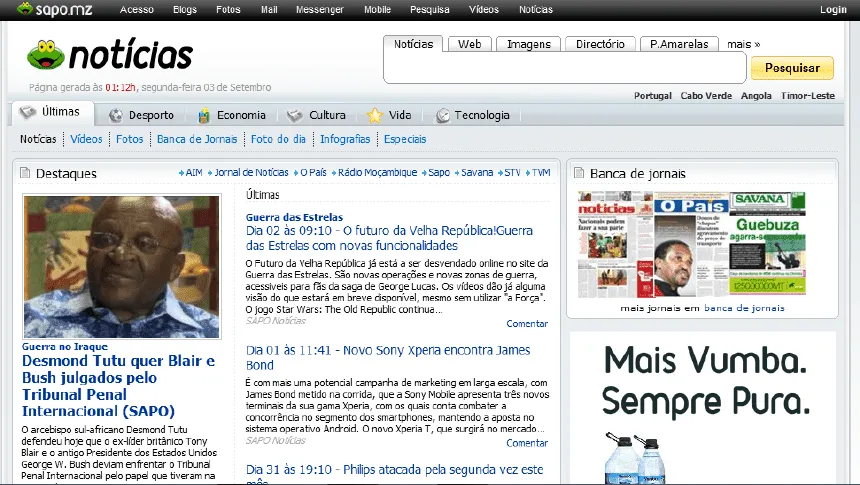Viewport: 860px width, 485px height.
Task: Open the O País newspaper cover
Action: tap(691, 245)
